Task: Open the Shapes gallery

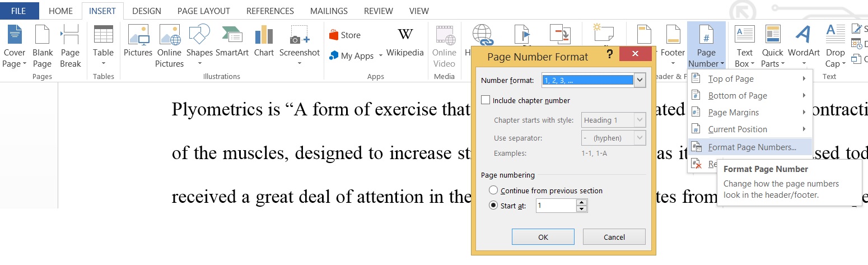Action: (x=199, y=46)
